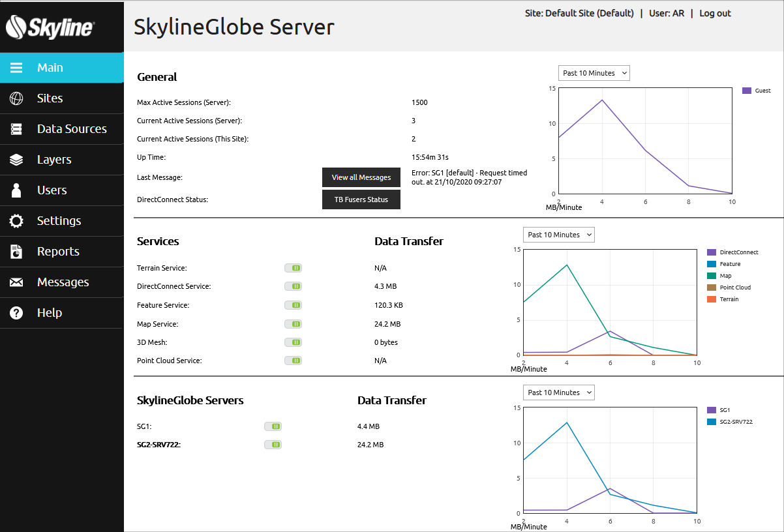784x532 pixels.
Task: Open the Help menu item
Action: point(62,313)
